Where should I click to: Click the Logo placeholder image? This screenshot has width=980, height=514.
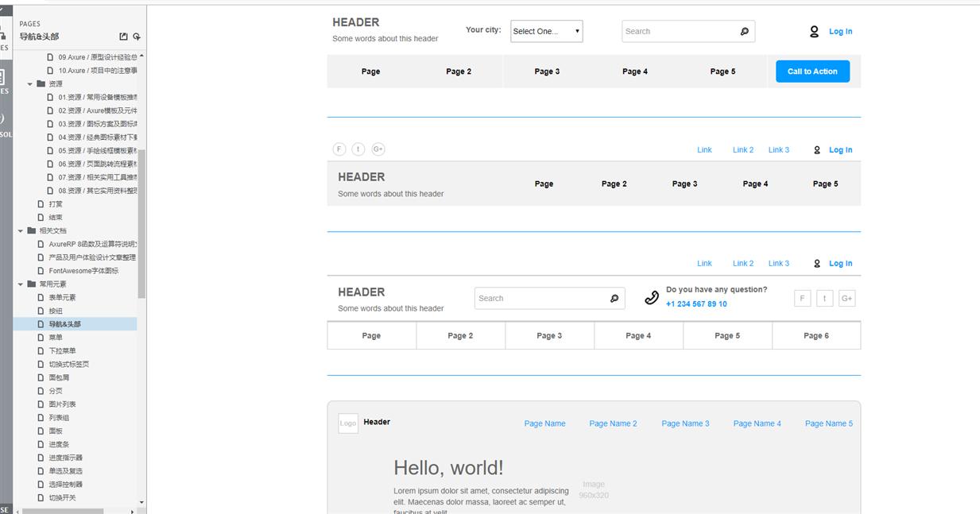pyautogui.click(x=348, y=423)
